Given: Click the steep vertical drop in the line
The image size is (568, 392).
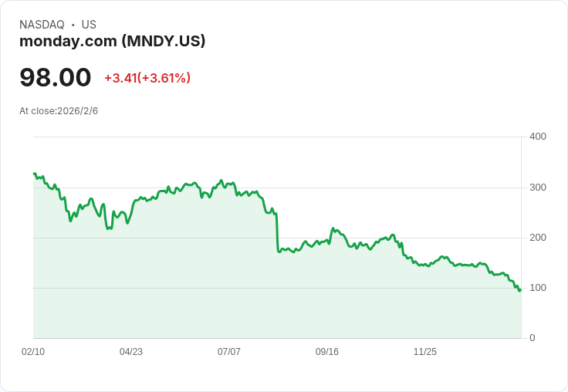Looking at the screenshot, I should pos(277,231).
